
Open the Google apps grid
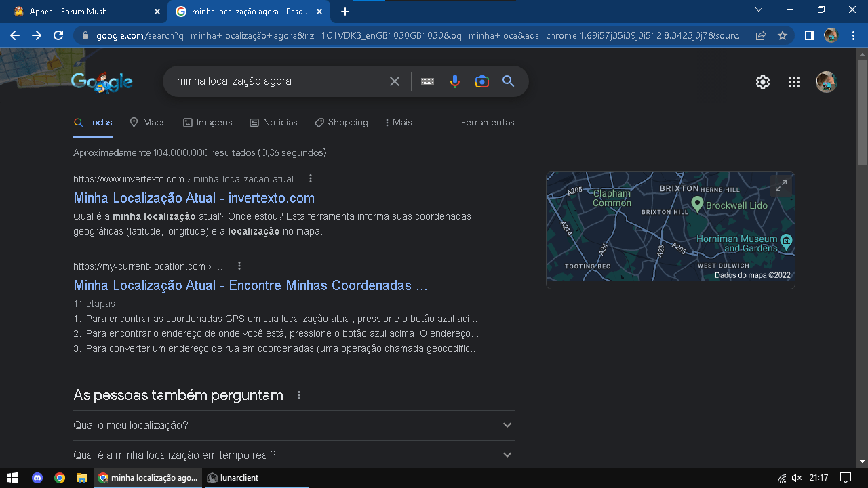coord(794,82)
